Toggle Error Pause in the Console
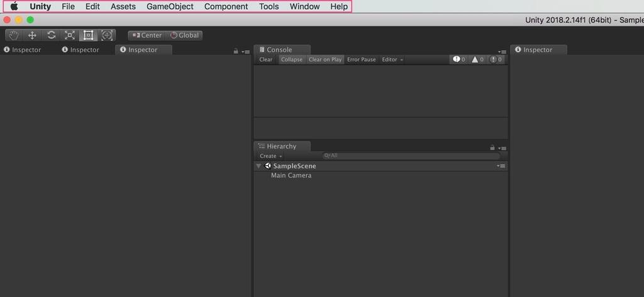Screen dimensions: 644x297 pos(362,60)
